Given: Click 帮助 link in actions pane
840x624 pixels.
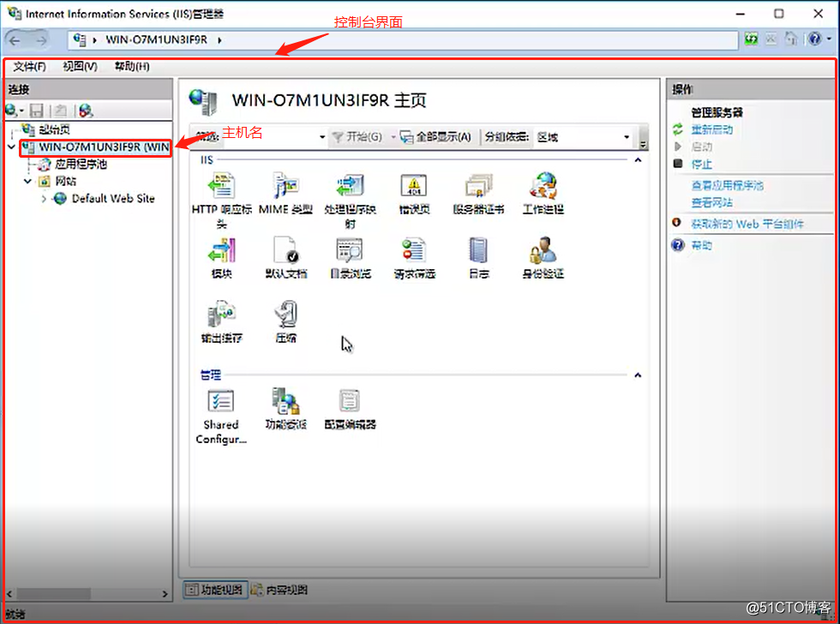Looking at the screenshot, I should (701, 245).
